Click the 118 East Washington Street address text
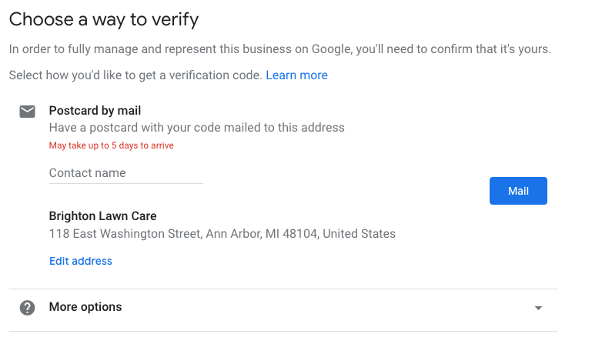The height and width of the screenshot is (364, 592). tap(125, 233)
